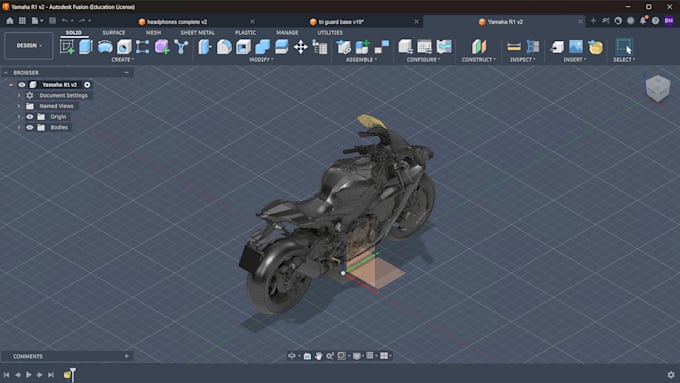Open the Create Form tool
This screenshot has width=680, height=383.
pos(162,47)
